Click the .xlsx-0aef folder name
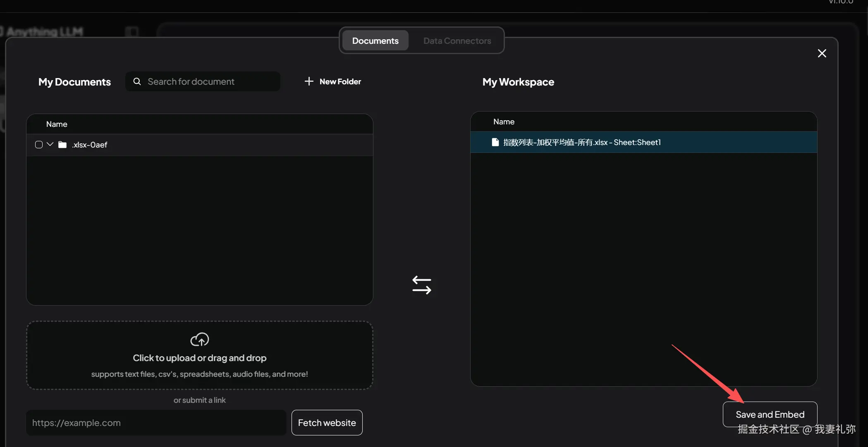Image resolution: width=868 pixels, height=447 pixels. (x=90, y=145)
